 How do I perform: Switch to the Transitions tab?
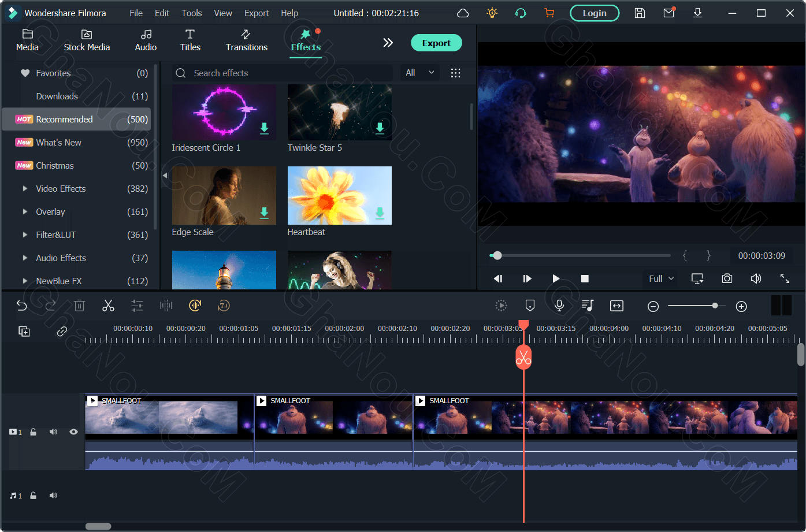pyautogui.click(x=247, y=40)
